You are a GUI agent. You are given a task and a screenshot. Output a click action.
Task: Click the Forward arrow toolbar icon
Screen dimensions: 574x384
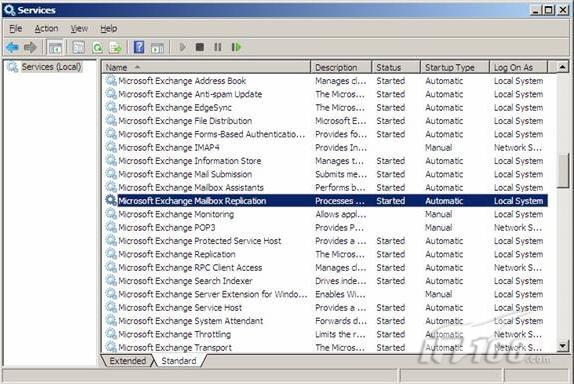(x=30, y=47)
